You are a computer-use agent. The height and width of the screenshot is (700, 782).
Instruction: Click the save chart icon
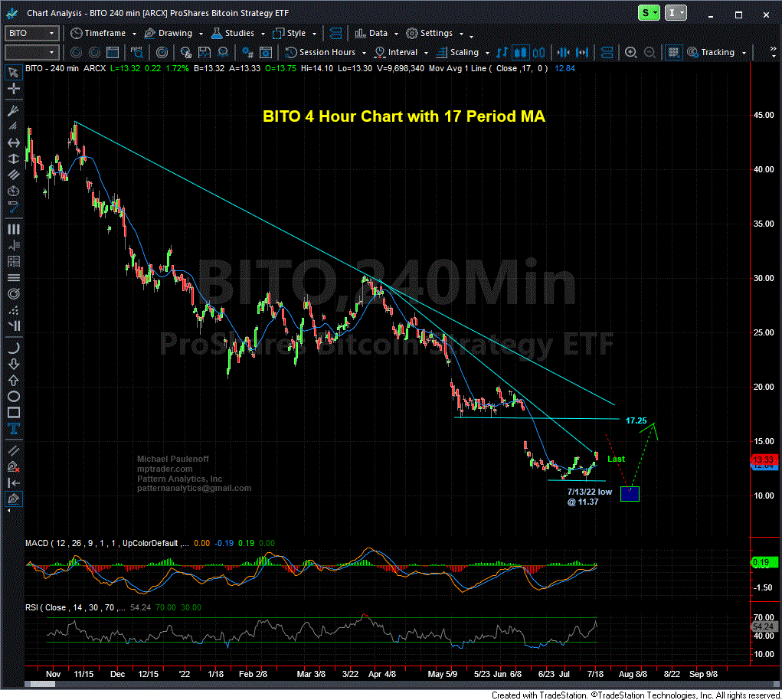pos(204,52)
